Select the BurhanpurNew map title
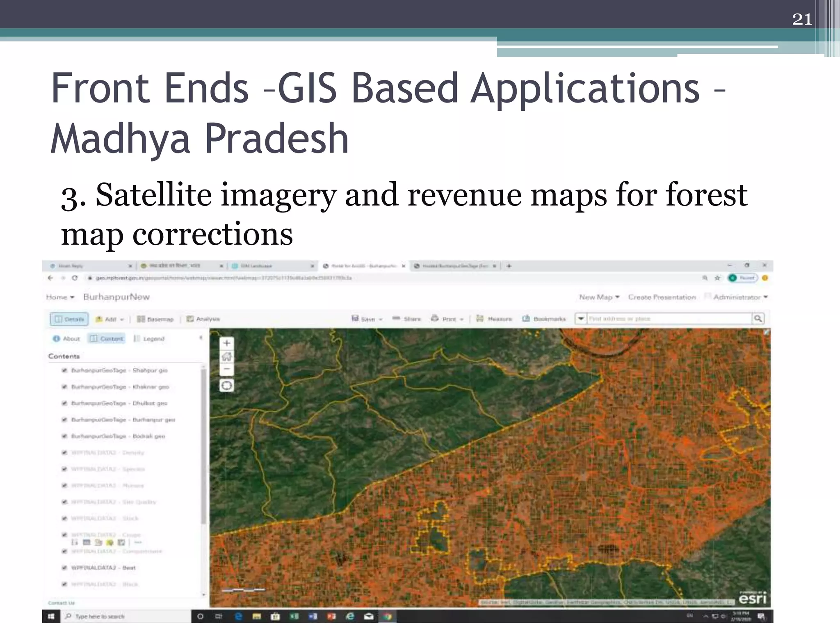 point(116,297)
